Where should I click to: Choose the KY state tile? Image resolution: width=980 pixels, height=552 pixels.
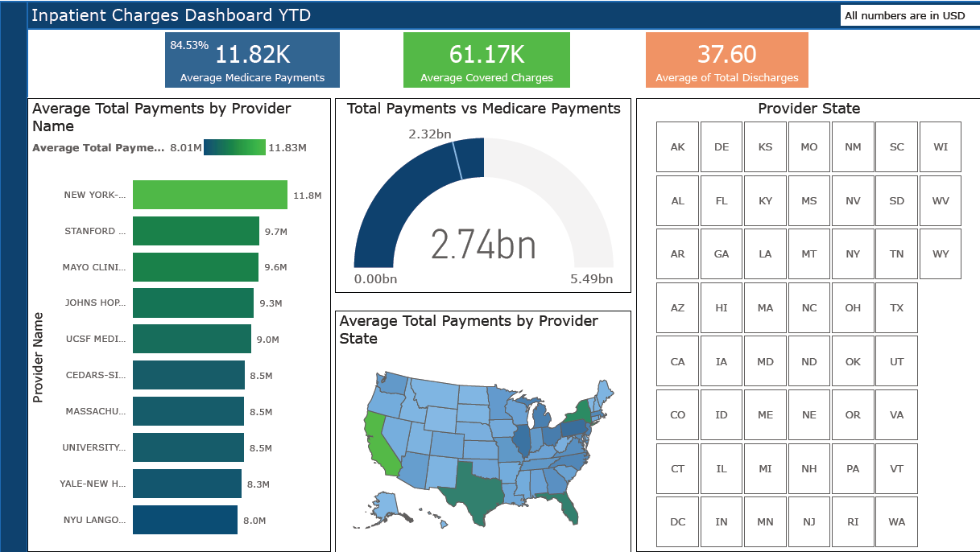765,200
